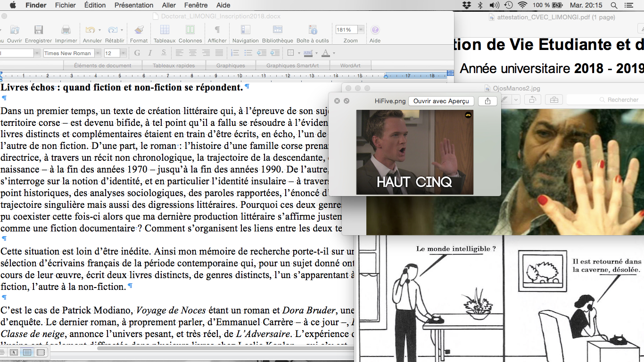The width and height of the screenshot is (644, 362).
Task: Click the share icon in HiFive.png preview
Action: point(487,101)
